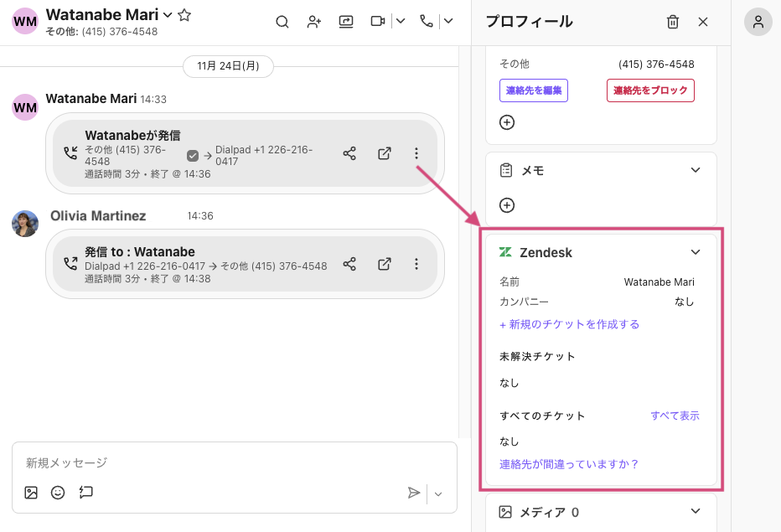
Task: Open dropdown next to phone call button
Action: (x=448, y=22)
